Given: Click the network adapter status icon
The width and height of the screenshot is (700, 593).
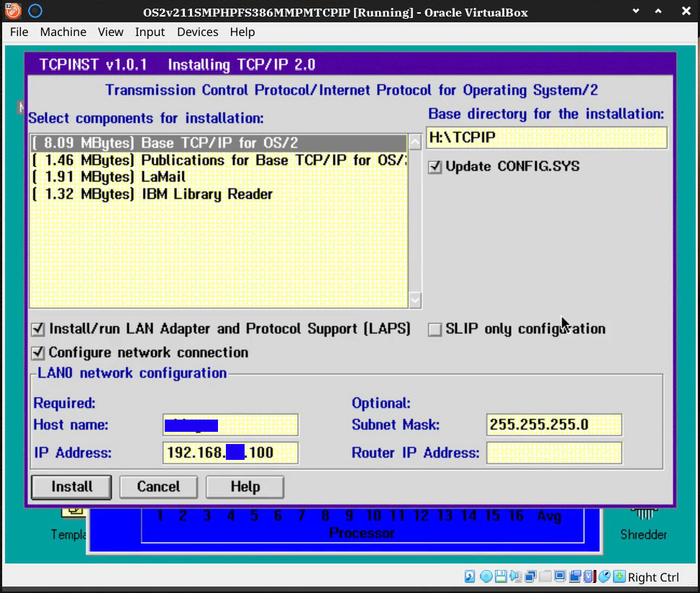Looking at the screenshot, I should tap(530, 576).
